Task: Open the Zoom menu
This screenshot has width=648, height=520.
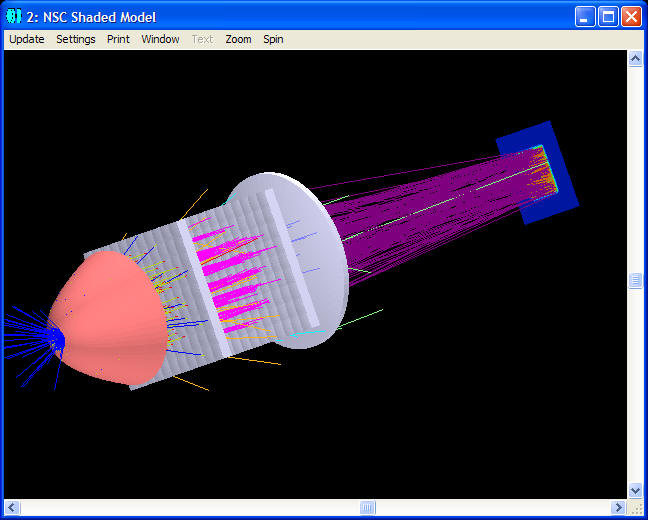Action: click(x=238, y=39)
